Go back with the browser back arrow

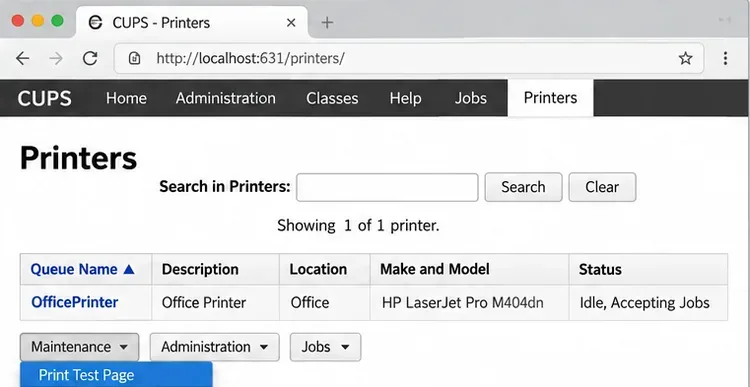pyautogui.click(x=22, y=58)
